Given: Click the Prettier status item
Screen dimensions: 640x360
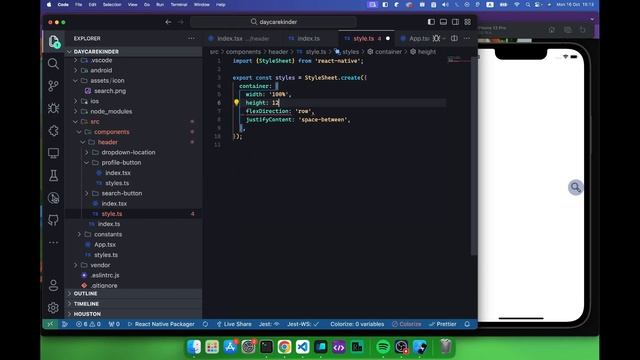Looking at the screenshot, I should click(x=442, y=324).
